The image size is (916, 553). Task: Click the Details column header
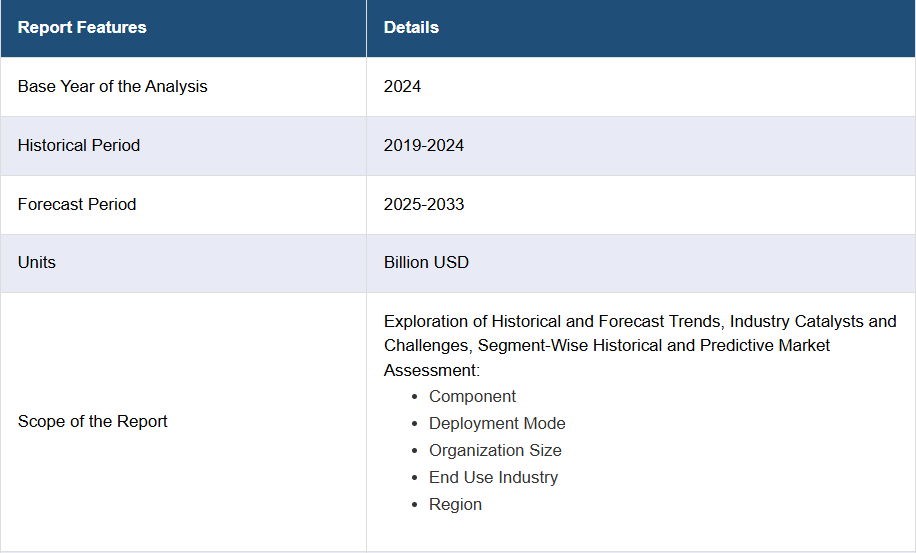tap(411, 27)
